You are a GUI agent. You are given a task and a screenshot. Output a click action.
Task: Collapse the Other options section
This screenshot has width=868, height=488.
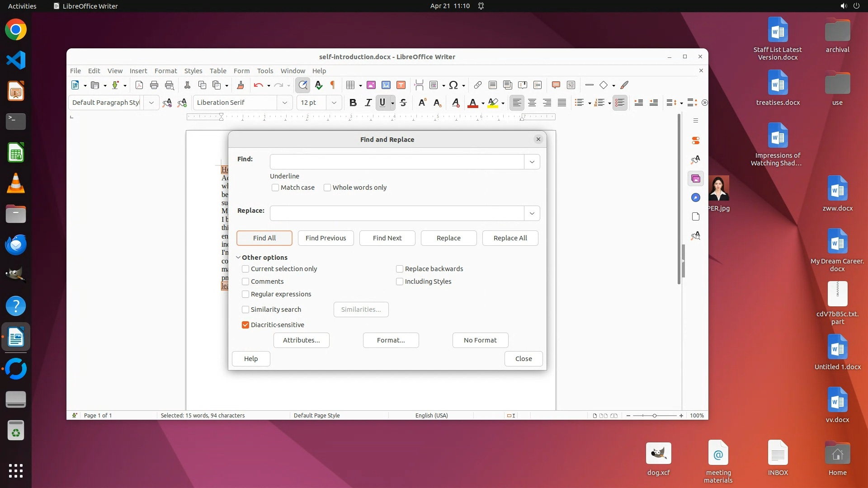pos(238,258)
